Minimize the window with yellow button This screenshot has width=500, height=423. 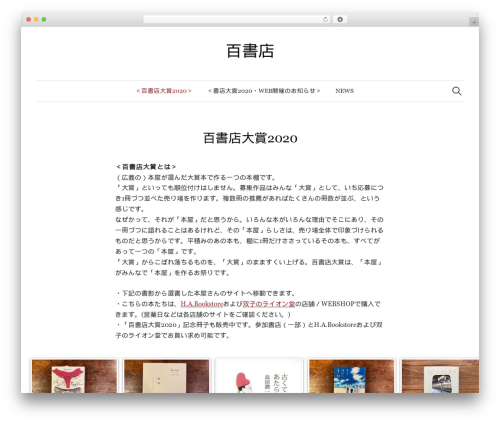click(x=36, y=19)
